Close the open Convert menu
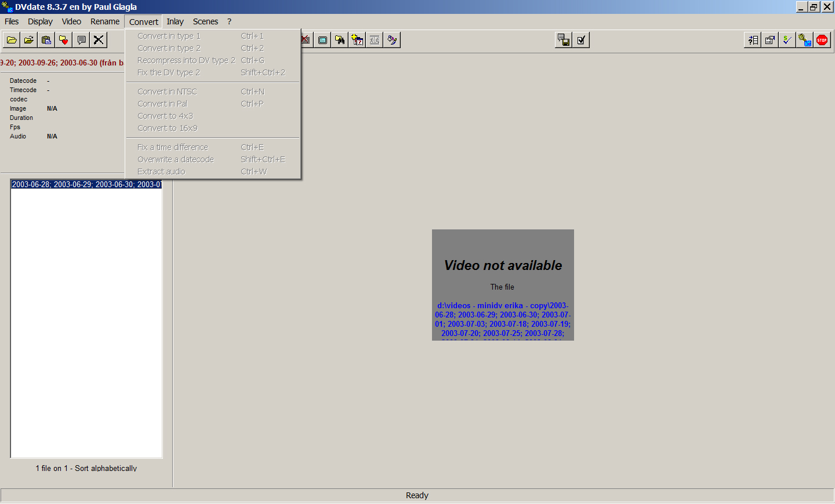The height and width of the screenshot is (504, 835). point(143,22)
